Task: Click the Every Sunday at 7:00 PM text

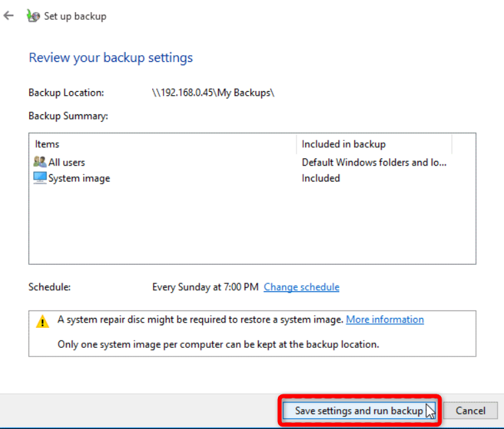Action: 205,287
